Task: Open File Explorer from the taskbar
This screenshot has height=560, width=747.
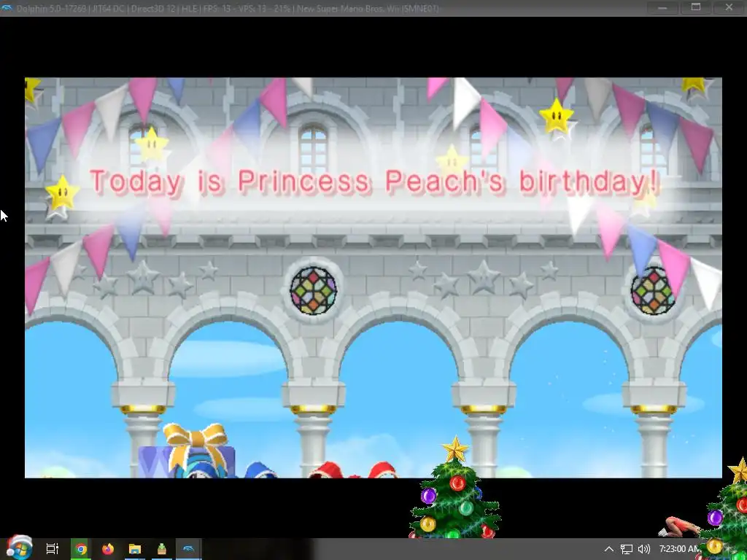Action: coord(135,549)
